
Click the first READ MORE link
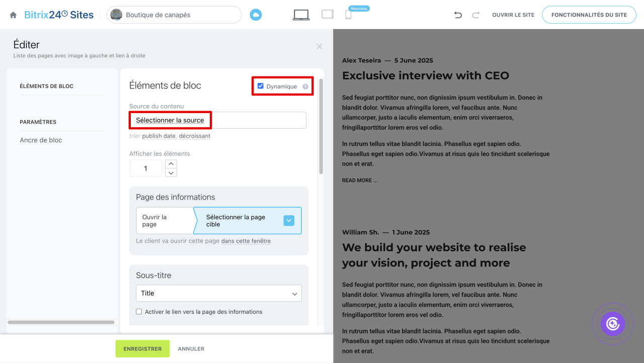coord(360,180)
